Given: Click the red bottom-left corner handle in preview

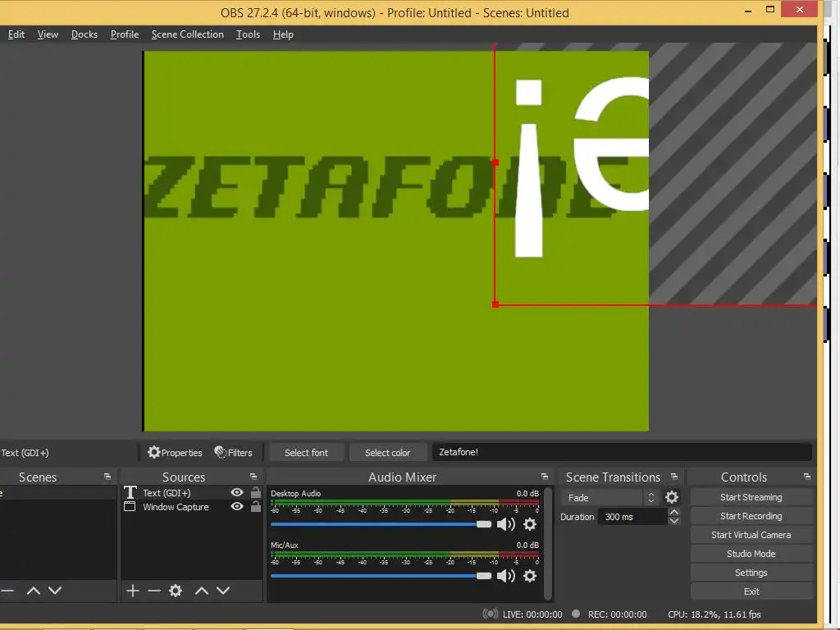Looking at the screenshot, I should tap(495, 304).
